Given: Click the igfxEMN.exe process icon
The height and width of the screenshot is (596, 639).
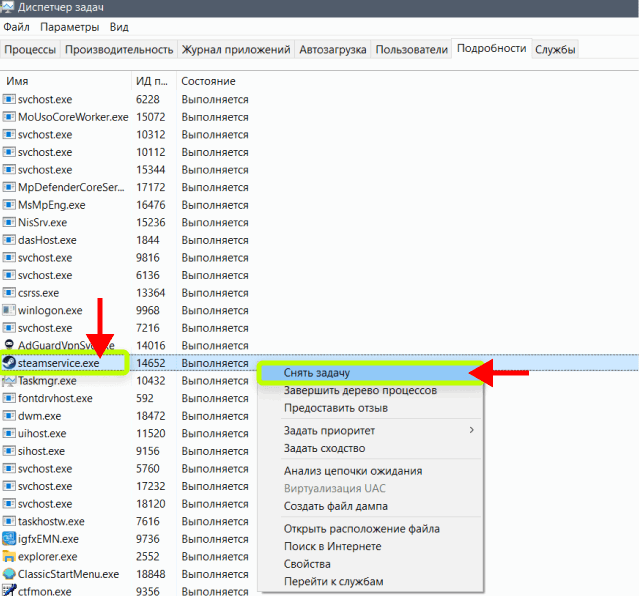Looking at the screenshot, I should pyautogui.click(x=9, y=539).
